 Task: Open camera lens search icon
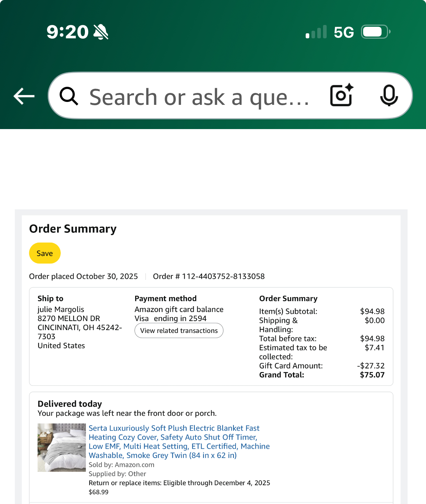(x=342, y=95)
